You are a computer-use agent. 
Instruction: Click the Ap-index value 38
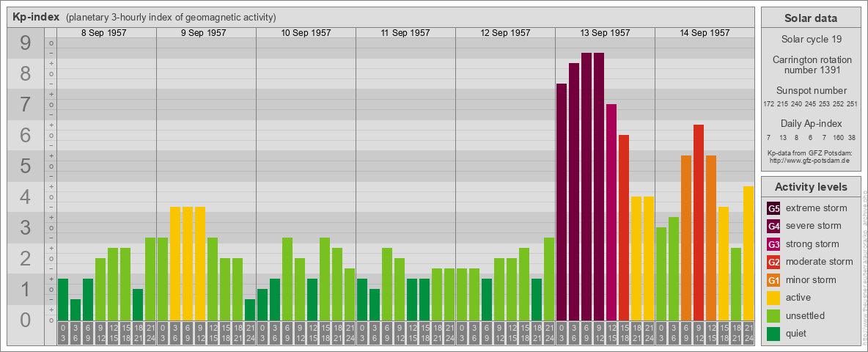(x=852, y=137)
